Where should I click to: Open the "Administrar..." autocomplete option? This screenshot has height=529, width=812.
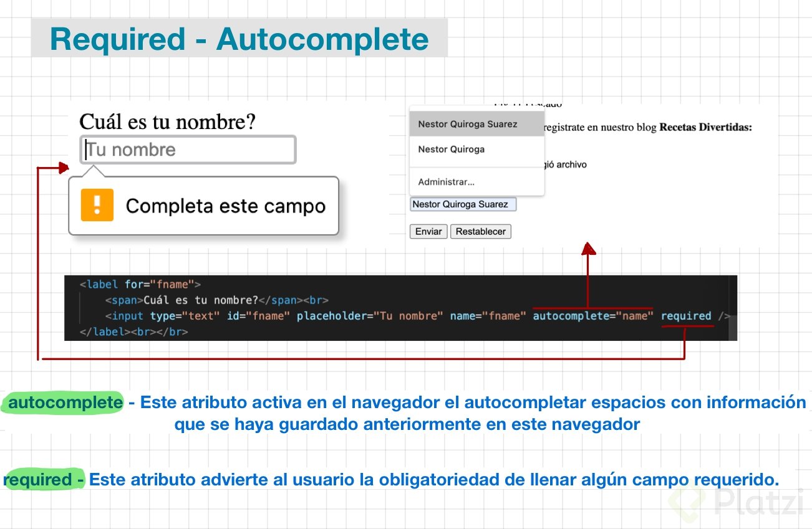(477, 182)
